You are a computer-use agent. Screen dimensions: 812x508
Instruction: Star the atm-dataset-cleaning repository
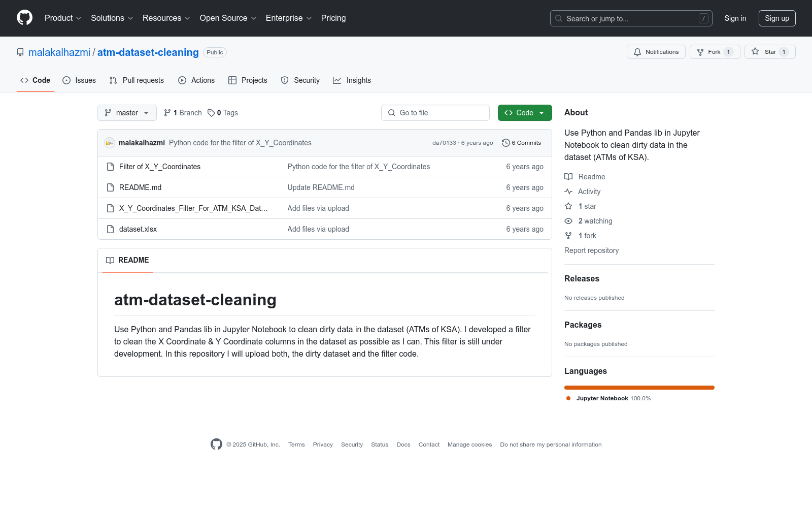(x=770, y=52)
